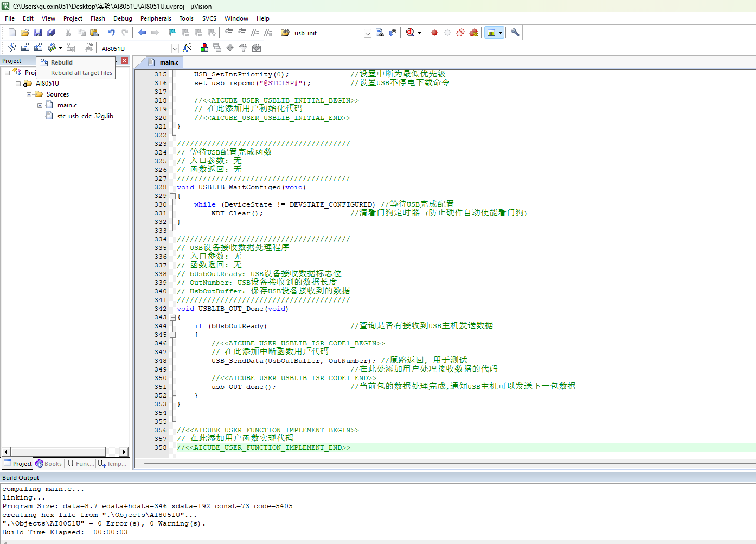Click the Find icon next to usb_init box
Screen dimensions: 756x544
(380, 33)
